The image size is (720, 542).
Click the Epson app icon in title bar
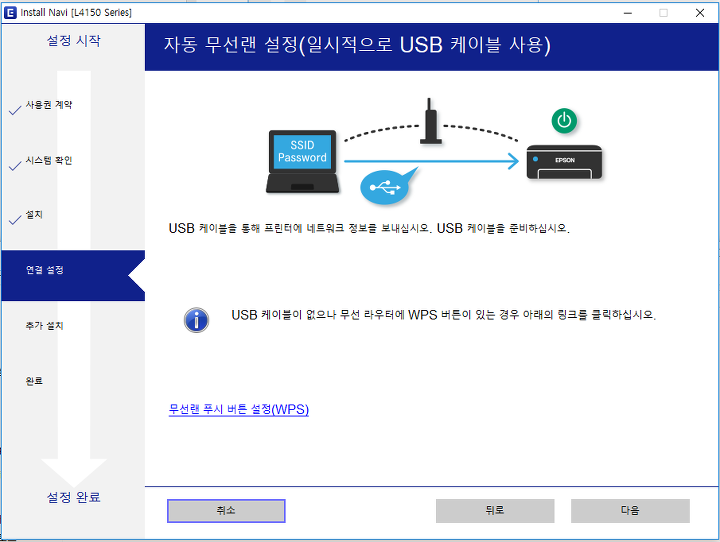coord(10,12)
